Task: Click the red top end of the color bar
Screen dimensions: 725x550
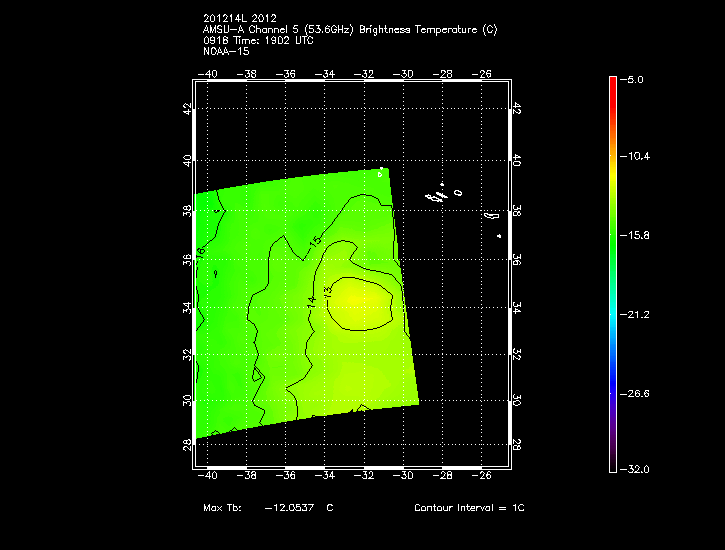Action: (613, 82)
